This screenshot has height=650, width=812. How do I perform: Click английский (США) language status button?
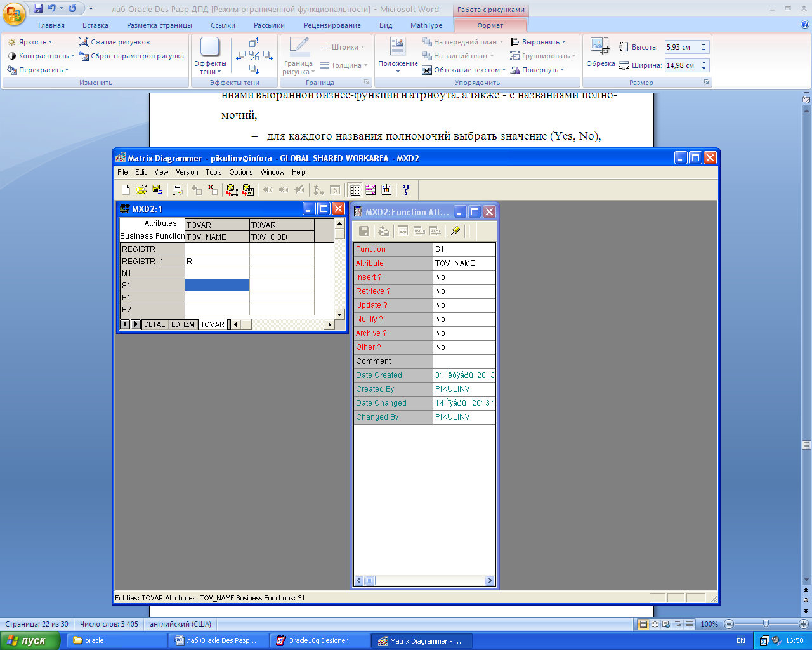pyautogui.click(x=181, y=624)
